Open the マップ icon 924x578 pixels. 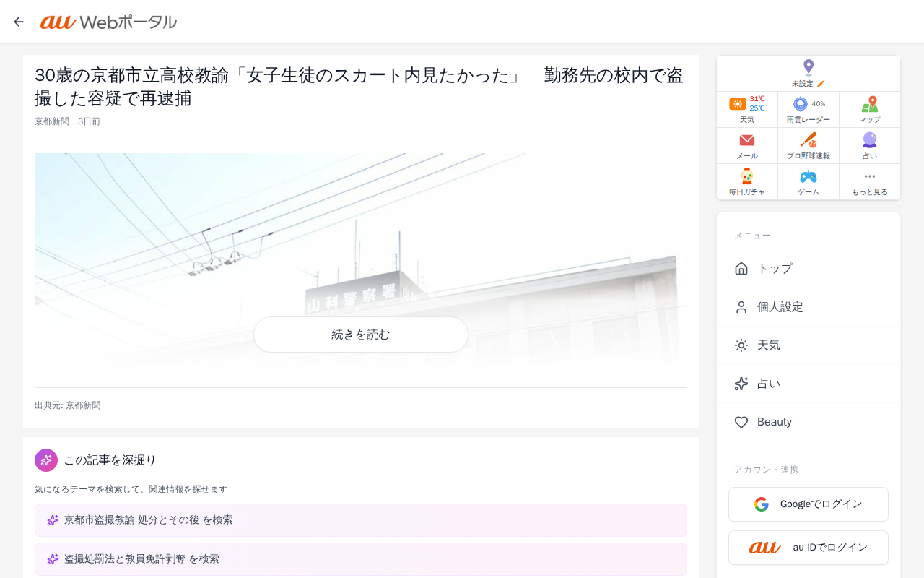(870, 104)
